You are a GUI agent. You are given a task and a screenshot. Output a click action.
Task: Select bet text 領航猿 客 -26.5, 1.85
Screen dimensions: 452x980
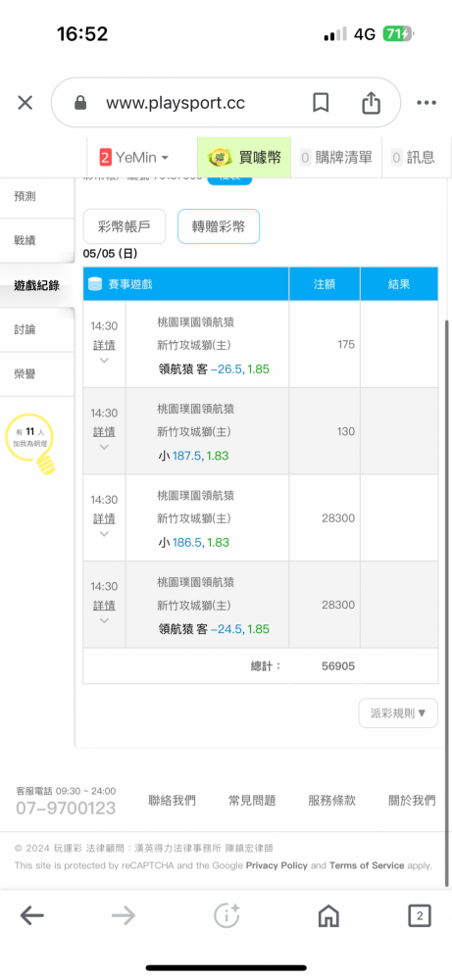pos(215,369)
